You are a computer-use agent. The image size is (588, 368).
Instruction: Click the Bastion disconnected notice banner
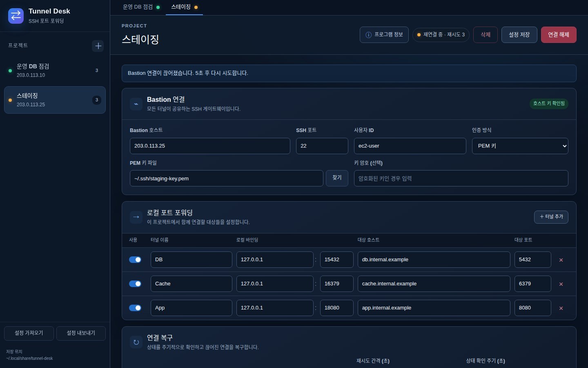349,73
